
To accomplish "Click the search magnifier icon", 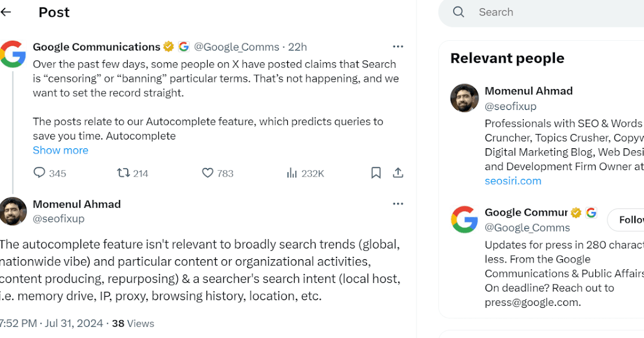I will click(x=458, y=12).
